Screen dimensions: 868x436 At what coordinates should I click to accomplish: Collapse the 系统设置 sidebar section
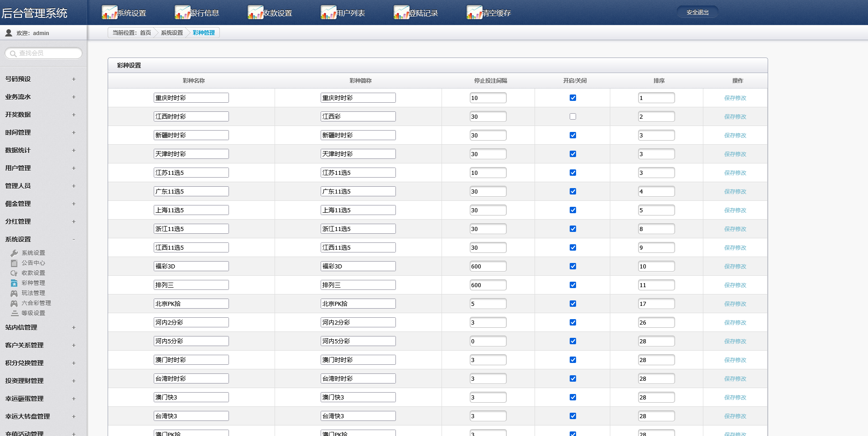pyautogui.click(x=73, y=239)
